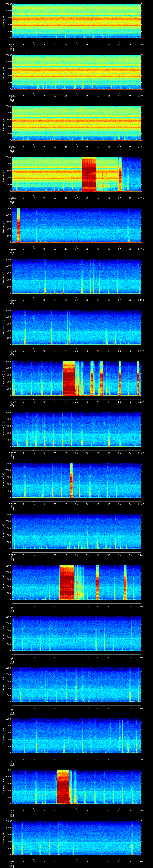Click the 39:00 end time label
Image resolution: width=153 pixels, height=868 pixels.
(x=141, y=861)
